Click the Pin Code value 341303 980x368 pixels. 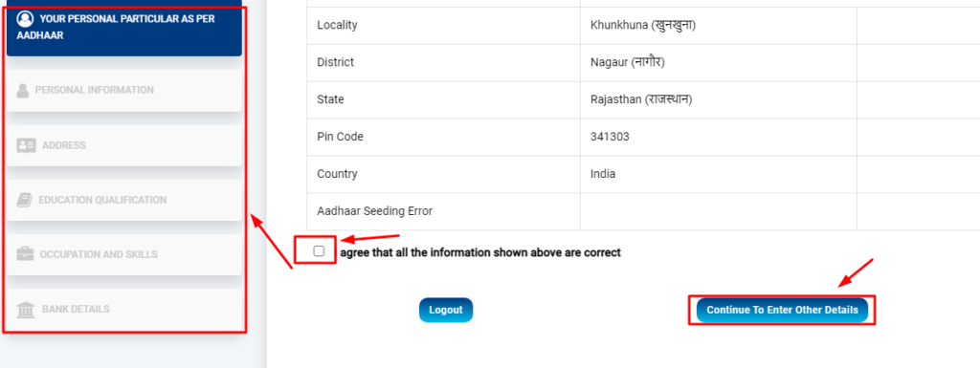click(x=610, y=137)
